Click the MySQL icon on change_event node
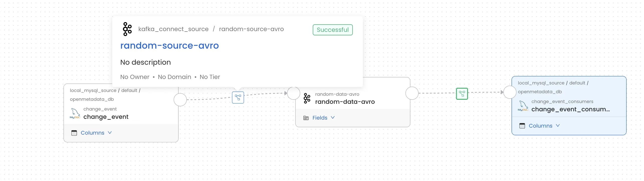 75,113
